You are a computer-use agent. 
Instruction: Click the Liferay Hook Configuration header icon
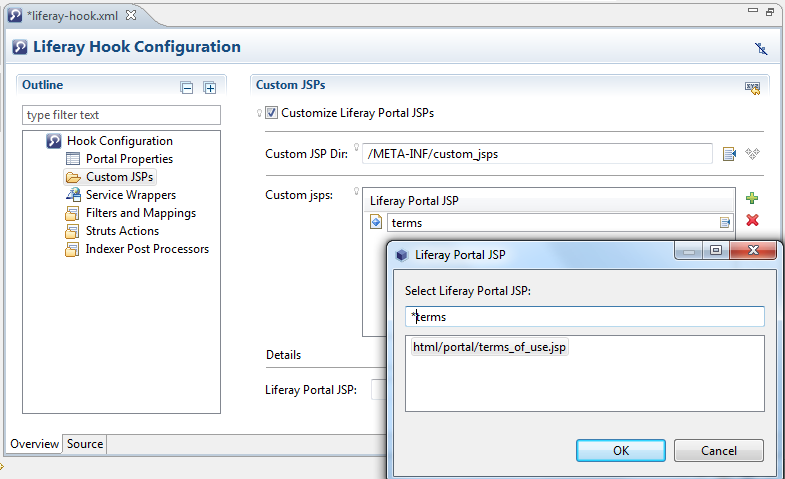click(20, 47)
